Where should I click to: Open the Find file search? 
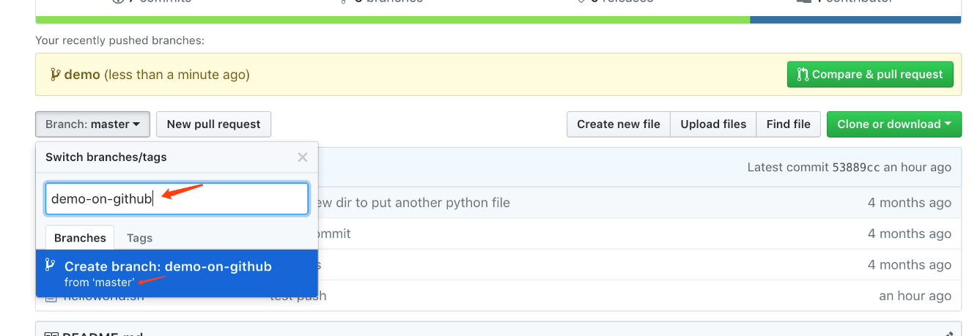[x=788, y=124]
